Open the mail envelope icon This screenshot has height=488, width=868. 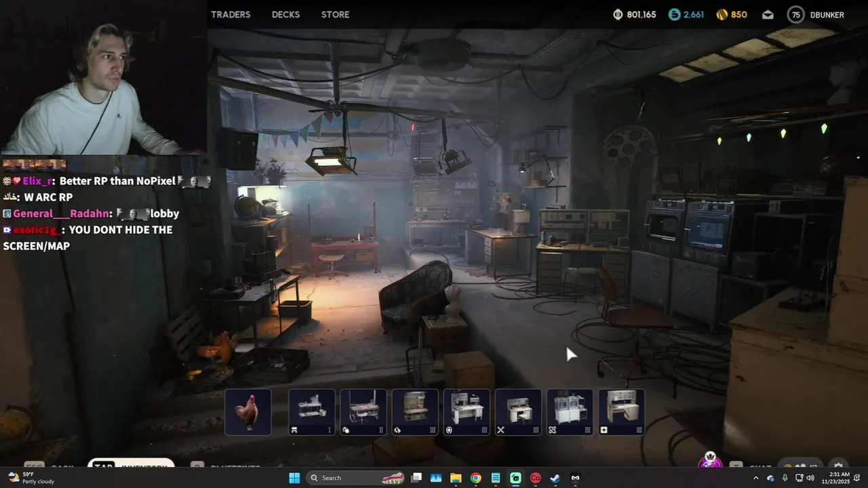coord(768,14)
